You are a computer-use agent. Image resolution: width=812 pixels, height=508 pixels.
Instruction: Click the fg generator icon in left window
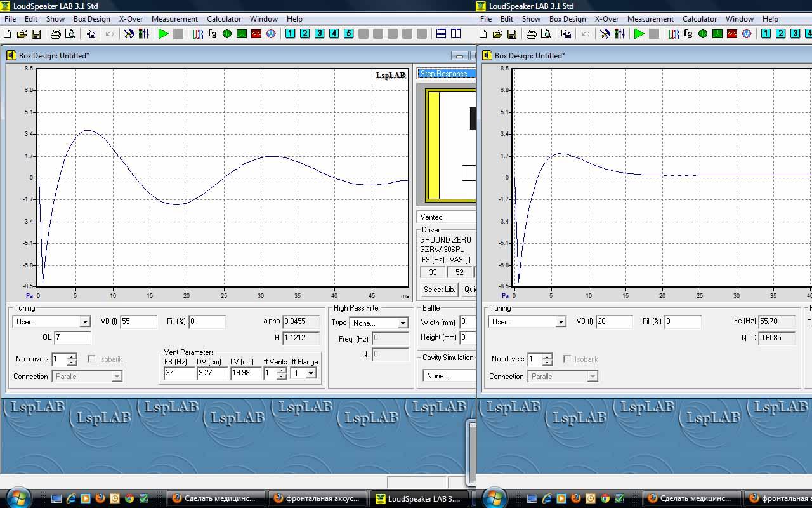[x=213, y=34]
